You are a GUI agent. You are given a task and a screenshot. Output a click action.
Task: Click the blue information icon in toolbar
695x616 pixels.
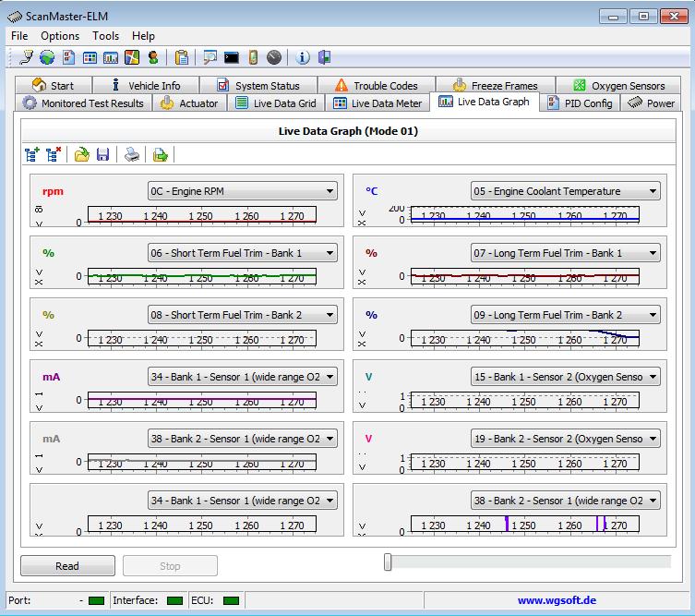[303, 57]
